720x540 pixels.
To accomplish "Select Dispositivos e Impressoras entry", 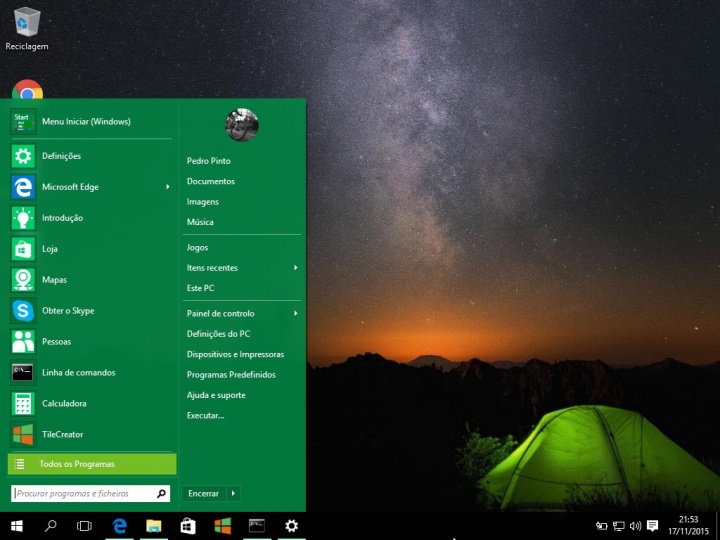I will tap(235, 355).
